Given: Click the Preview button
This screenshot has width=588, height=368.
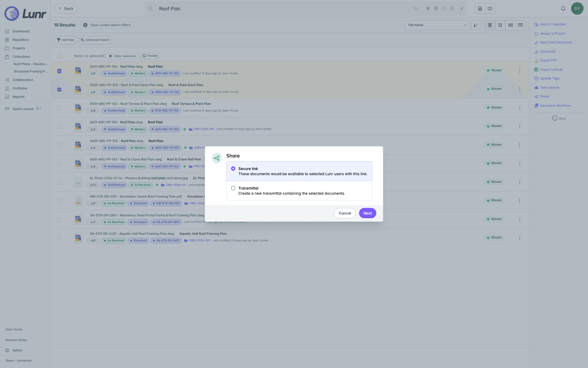Looking at the screenshot, I should pyautogui.click(x=150, y=56).
